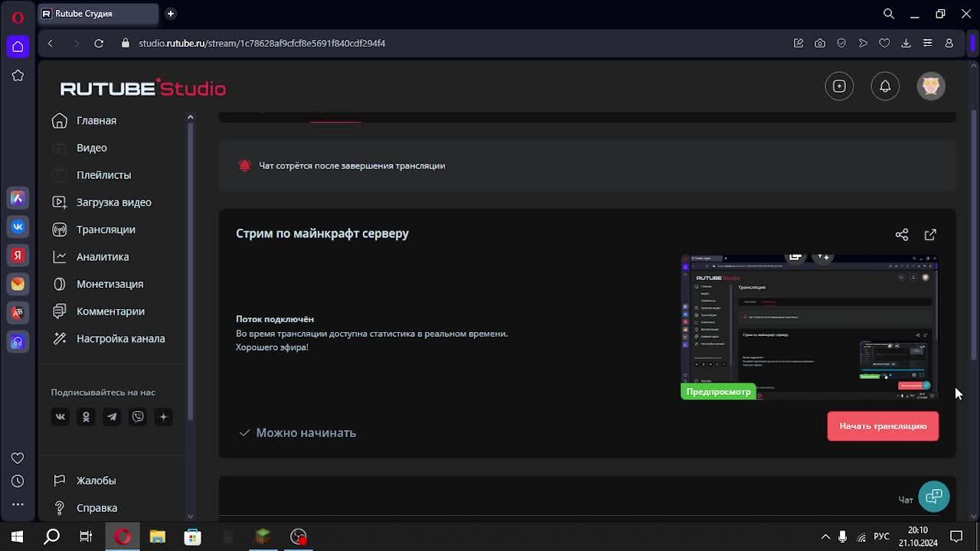Open Opera sidebar home icon

pos(18,47)
